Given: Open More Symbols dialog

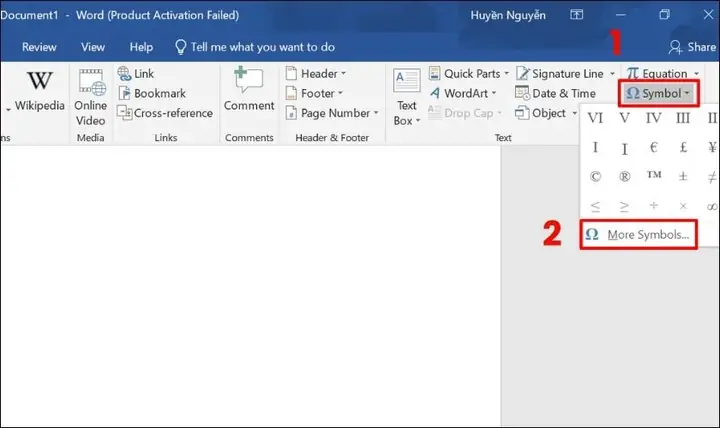Looking at the screenshot, I should click(638, 235).
